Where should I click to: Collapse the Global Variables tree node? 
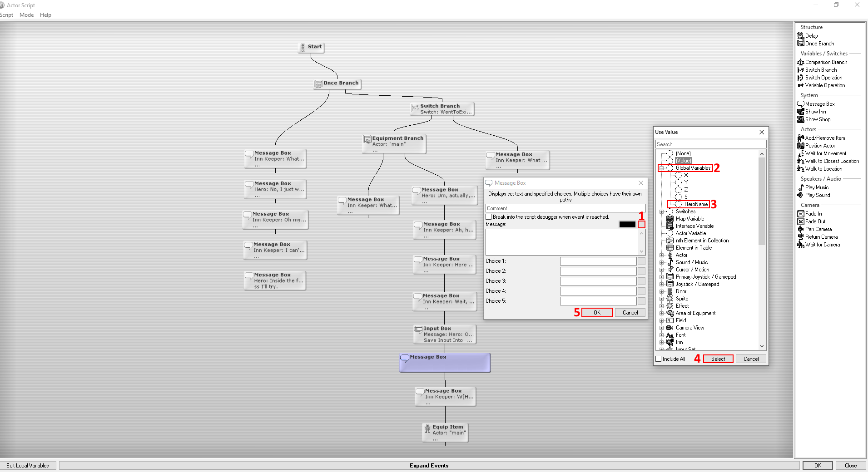click(661, 168)
